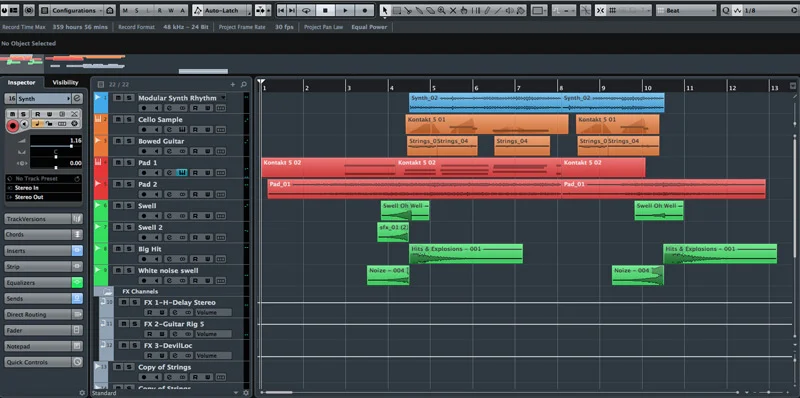Open highlighted instrument editor on Pad 1
The width and height of the screenshot is (800, 398).
(x=182, y=172)
